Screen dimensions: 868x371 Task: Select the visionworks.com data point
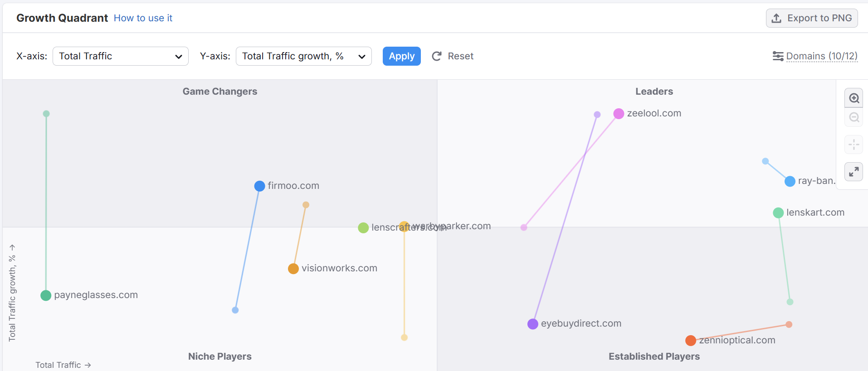click(x=293, y=269)
